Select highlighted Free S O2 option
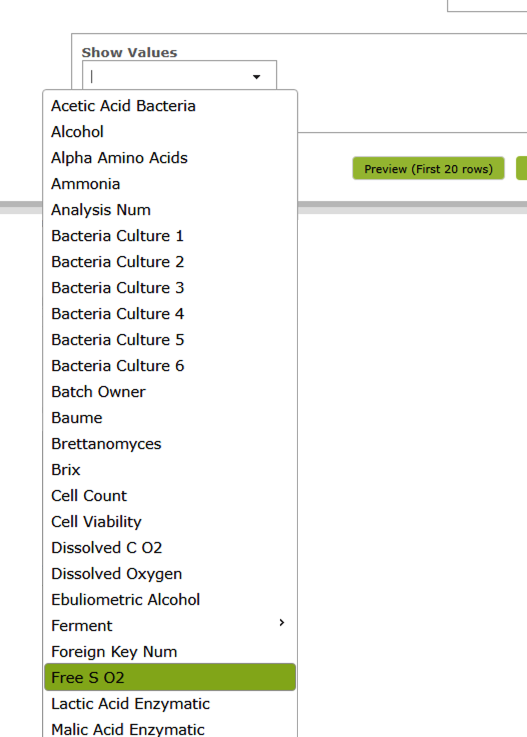 tap(170, 677)
